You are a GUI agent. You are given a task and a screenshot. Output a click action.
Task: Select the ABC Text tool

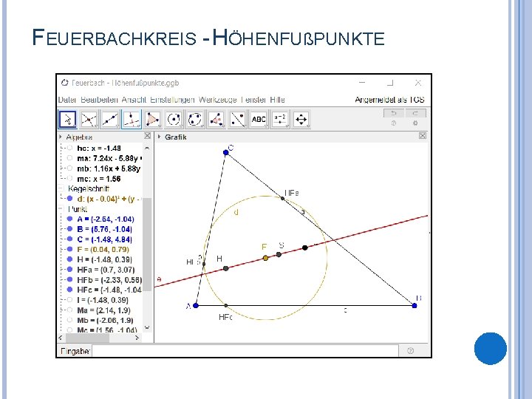[259, 119]
